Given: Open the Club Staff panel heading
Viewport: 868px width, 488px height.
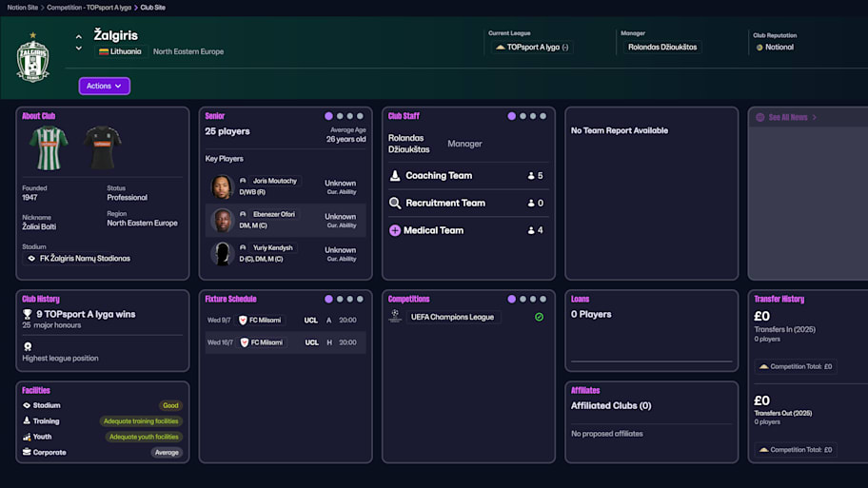Looking at the screenshot, I should click(404, 116).
